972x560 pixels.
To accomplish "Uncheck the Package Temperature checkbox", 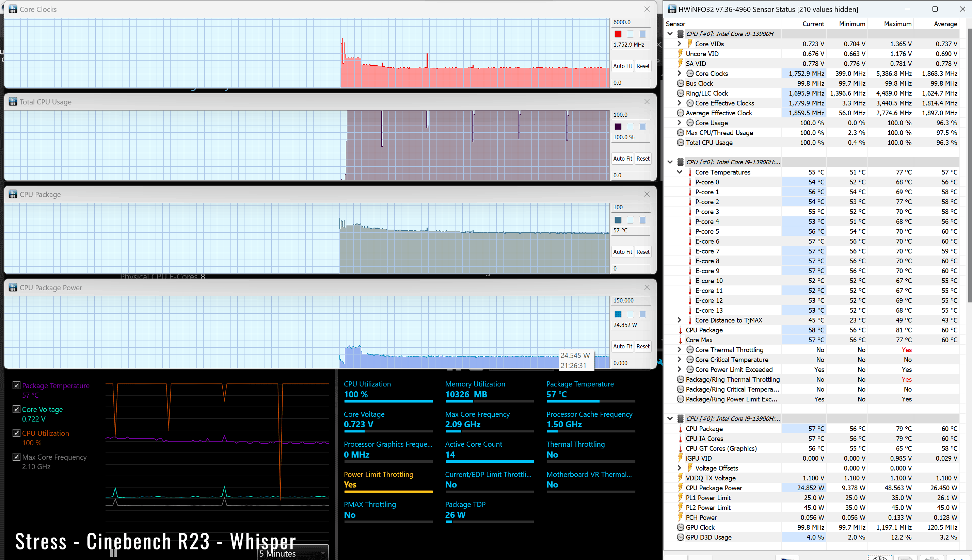I will tap(17, 385).
